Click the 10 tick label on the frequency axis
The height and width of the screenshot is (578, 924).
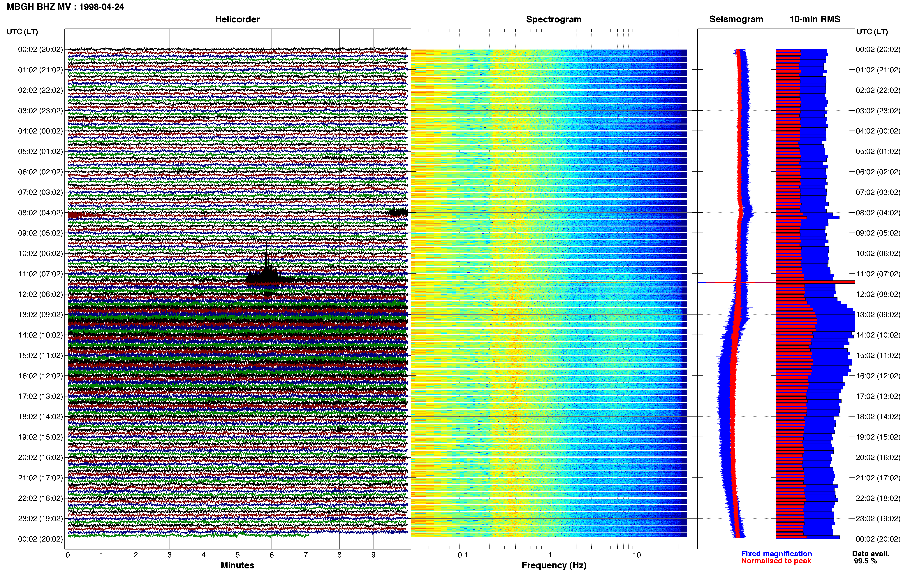coord(637,555)
